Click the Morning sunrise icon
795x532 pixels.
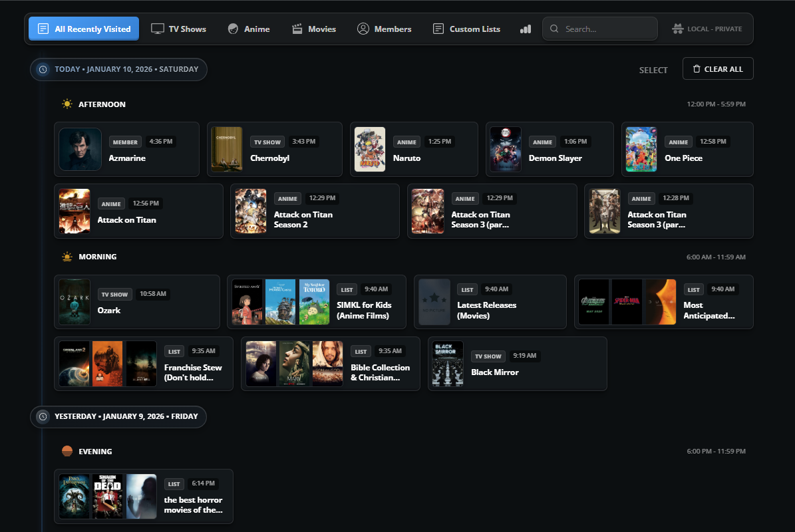click(x=67, y=257)
